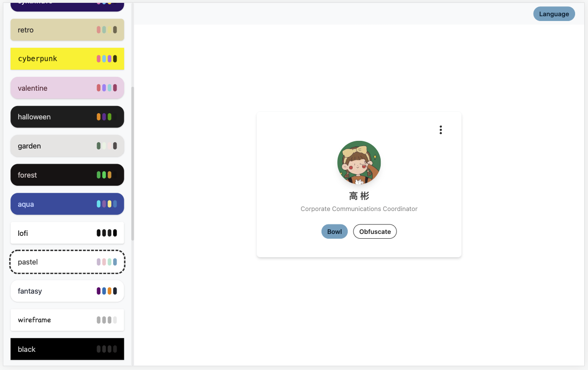Switch to the wireframe theme

tap(67, 320)
